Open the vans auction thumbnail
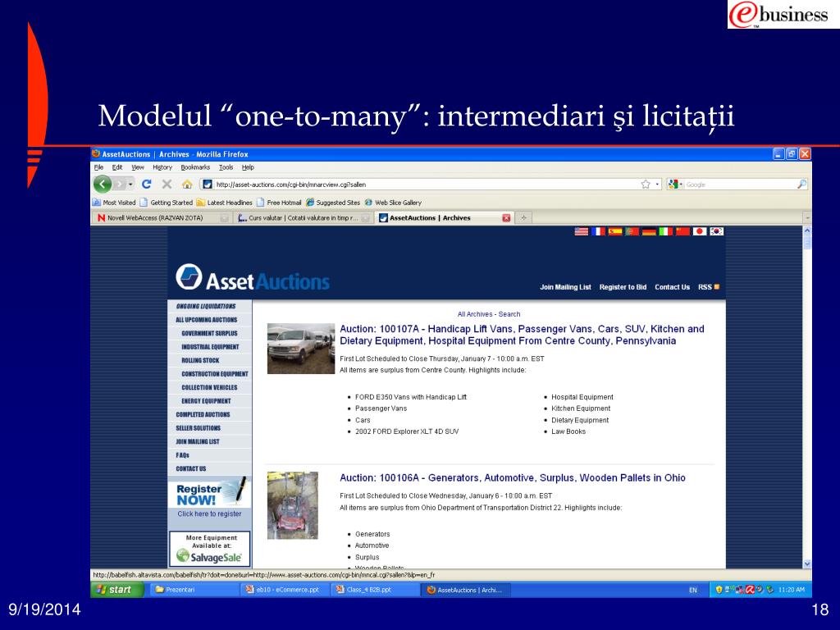Screen dimensions: 840x630 pos(300,349)
